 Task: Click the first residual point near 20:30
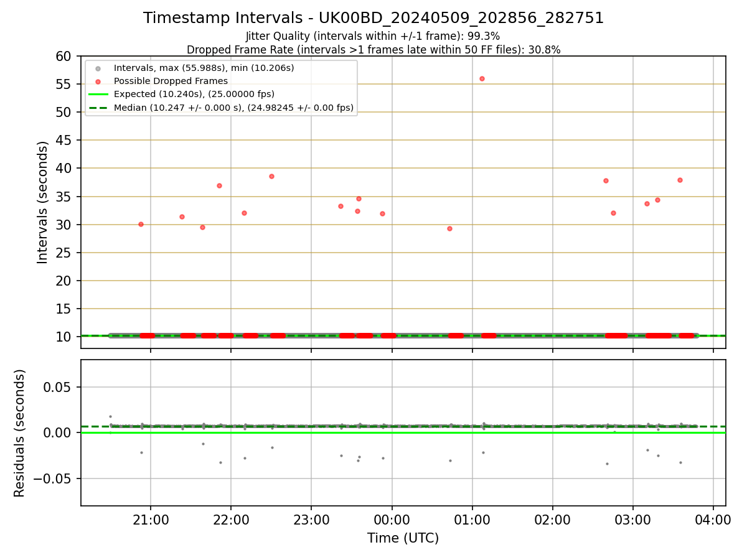point(110,416)
